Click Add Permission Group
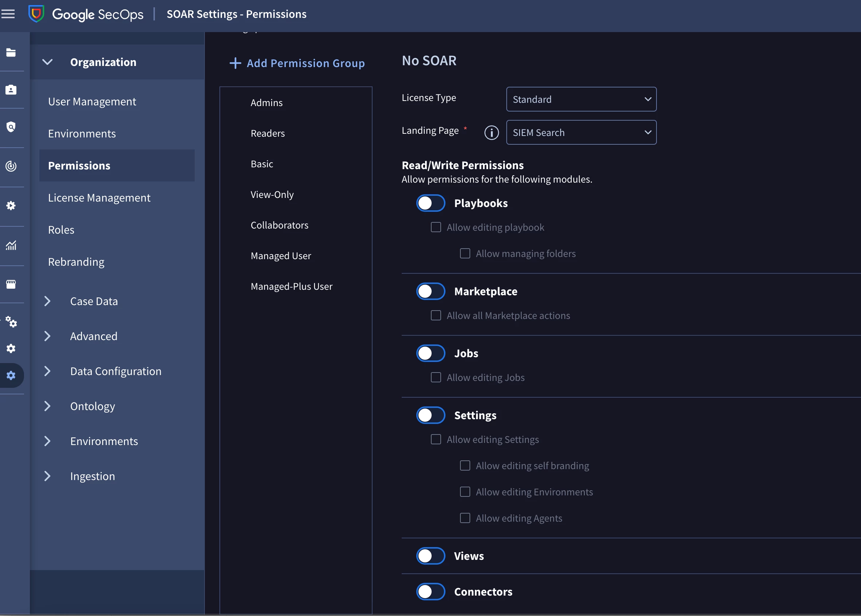 point(297,63)
